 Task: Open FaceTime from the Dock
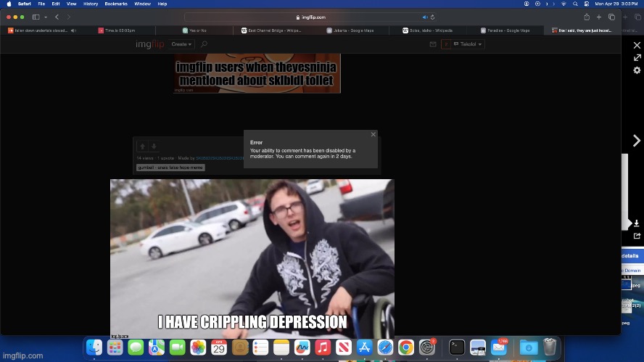pyautogui.click(x=178, y=347)
